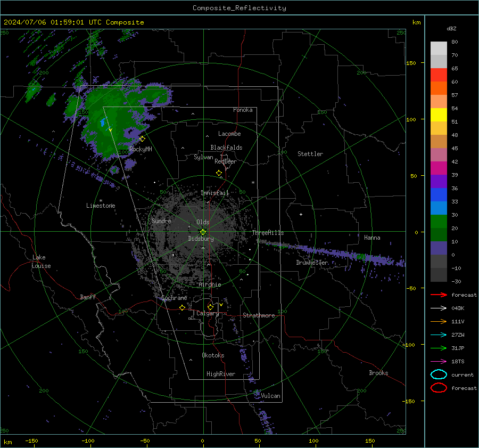Click the orange 111V arrow icon
The image size is (479, 448).
tap(439, 321)
